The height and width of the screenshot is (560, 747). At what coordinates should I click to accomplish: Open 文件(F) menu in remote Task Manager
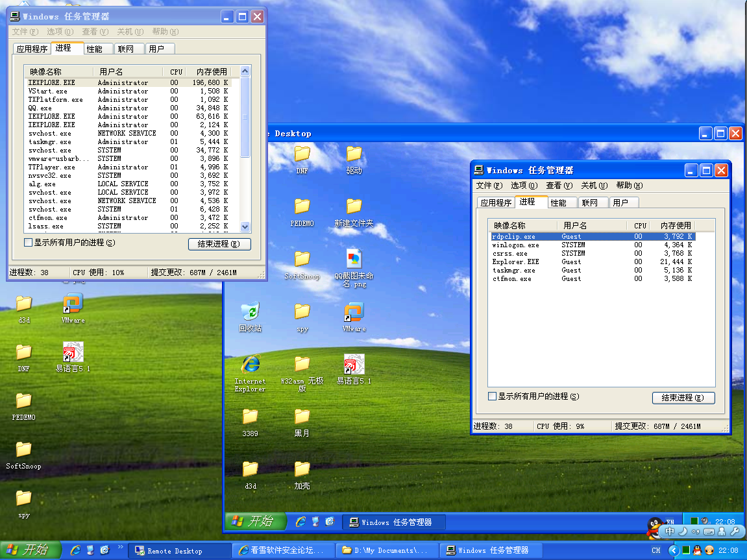(489, 185)
